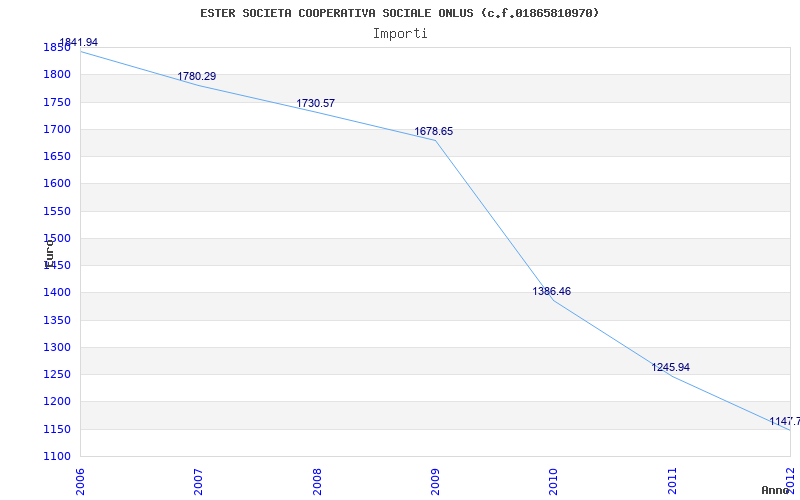Select the data label 1730.57

tap(315, 104)
